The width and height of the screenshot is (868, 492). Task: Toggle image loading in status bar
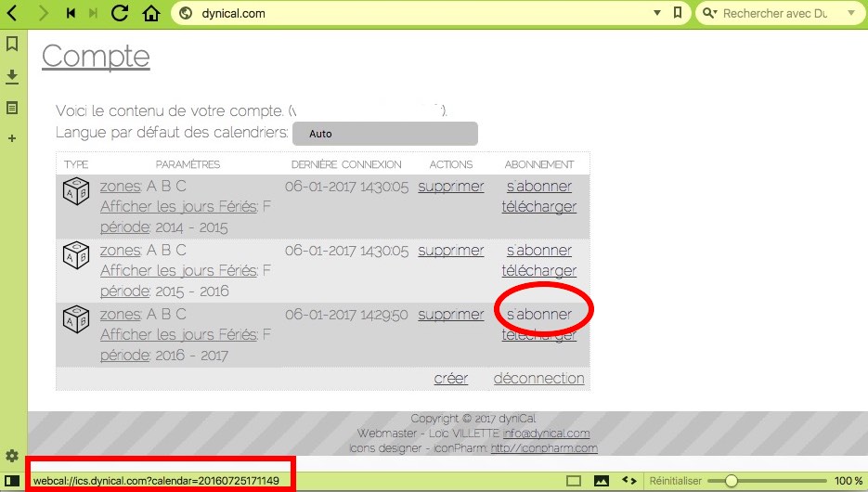[601, 481]
